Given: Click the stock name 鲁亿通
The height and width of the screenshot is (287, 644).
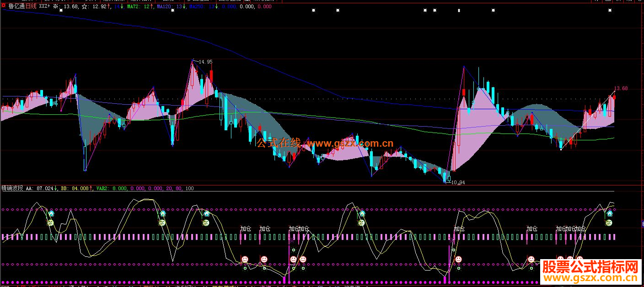Looking at the screenshot, I should pyautogui.click(x=16, y=6).
